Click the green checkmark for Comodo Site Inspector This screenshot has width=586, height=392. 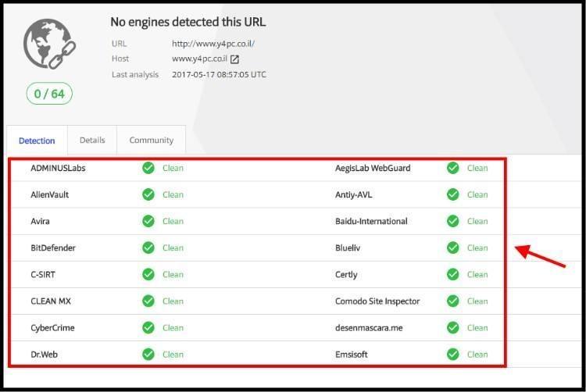453,301
